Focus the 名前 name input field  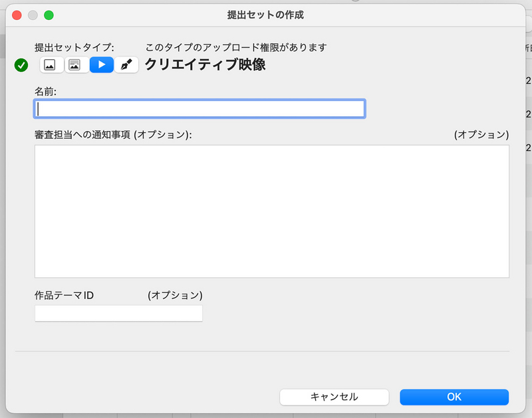point(199,109)
